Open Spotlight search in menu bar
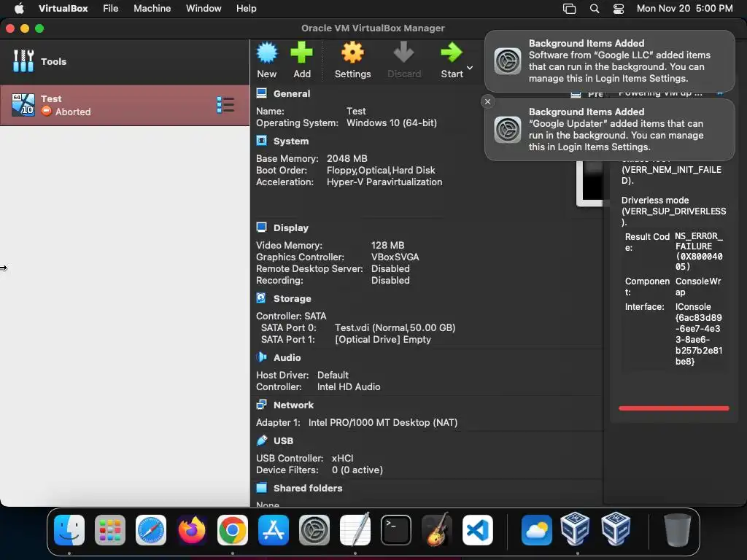This screenshot has width=747, height=560. click(x=594, y=9)
